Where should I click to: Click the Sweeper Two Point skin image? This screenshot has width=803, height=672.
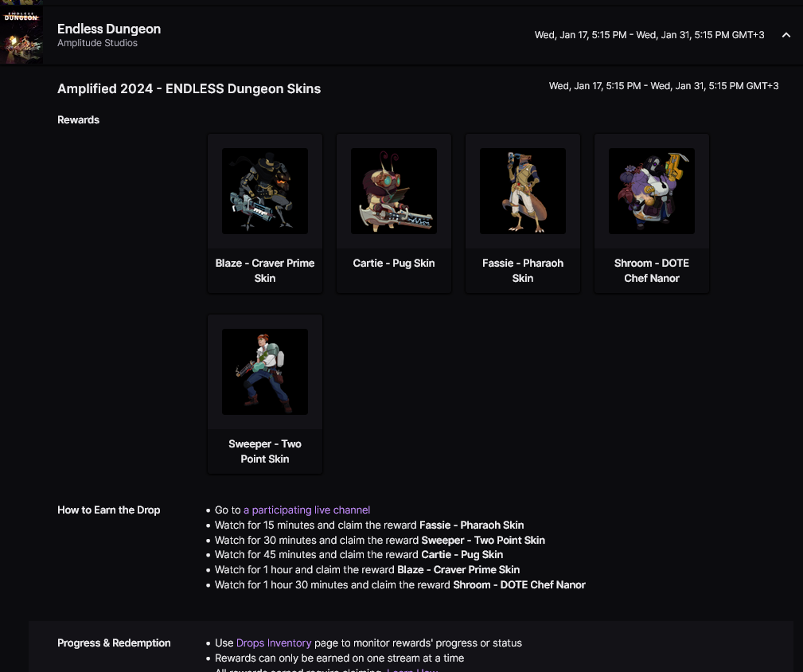265,372
